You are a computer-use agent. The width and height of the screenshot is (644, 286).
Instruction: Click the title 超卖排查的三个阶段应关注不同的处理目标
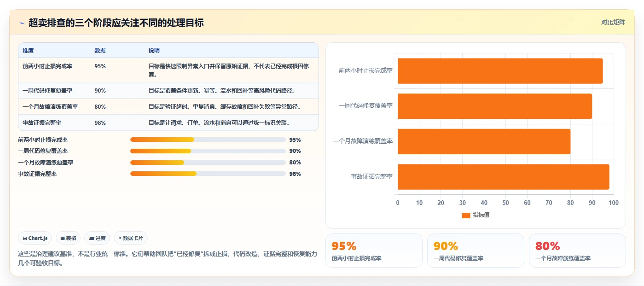click(x=116, y=23)
